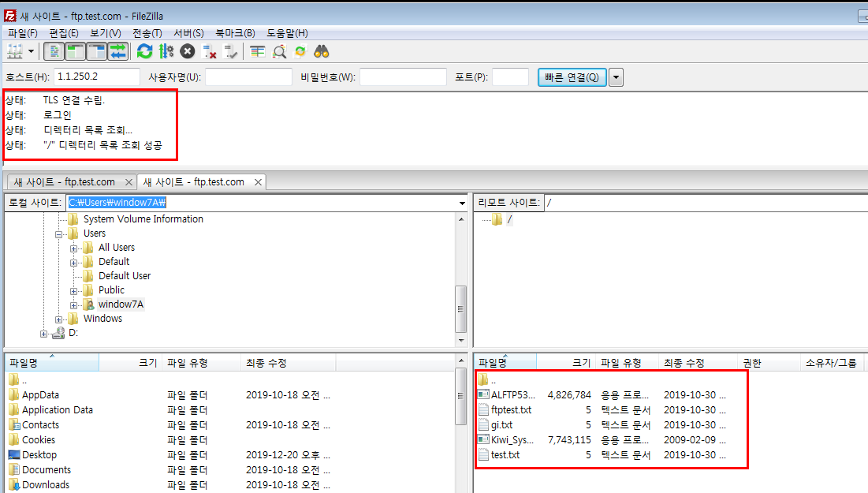Expand the D: drive node

point(43,334)
